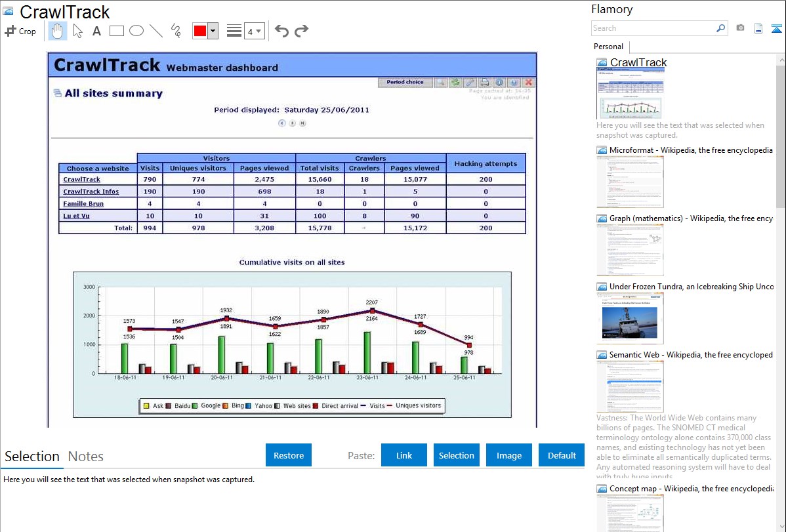Open the Notes tab
Screen dimensions: 786x532
click(86, 457)
